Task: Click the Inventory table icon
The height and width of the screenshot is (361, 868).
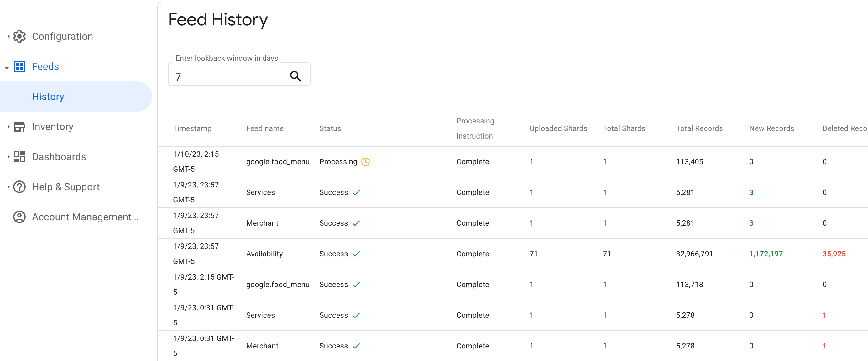Action: (x=19, y=127)
